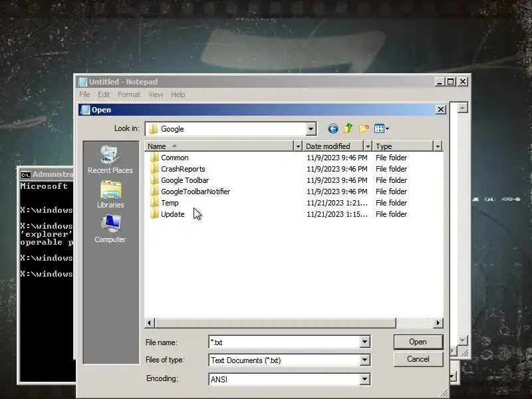This screenshot has width=532, height=399.
Task: Click the Cancel button
Action: click(x=418, y=359)
